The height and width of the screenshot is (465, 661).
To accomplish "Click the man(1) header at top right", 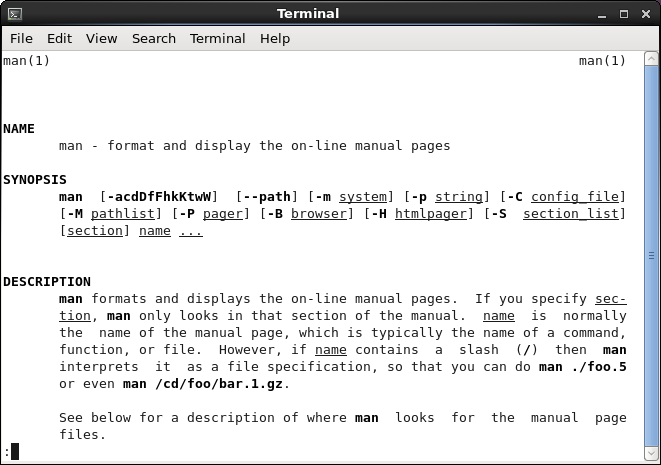I will tap(602, 61).
